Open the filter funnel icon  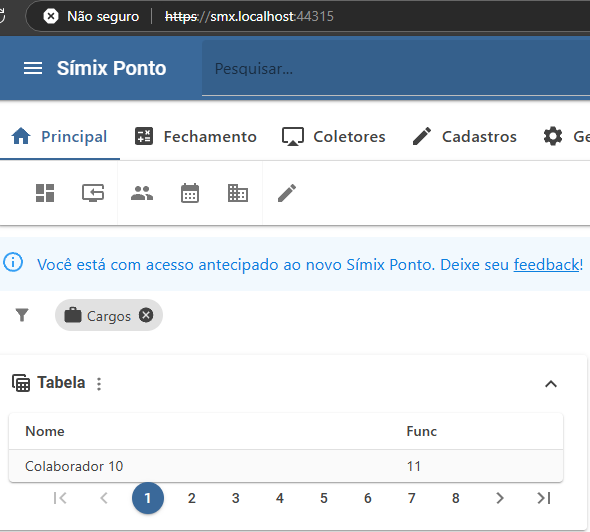(x=22, y=315)
